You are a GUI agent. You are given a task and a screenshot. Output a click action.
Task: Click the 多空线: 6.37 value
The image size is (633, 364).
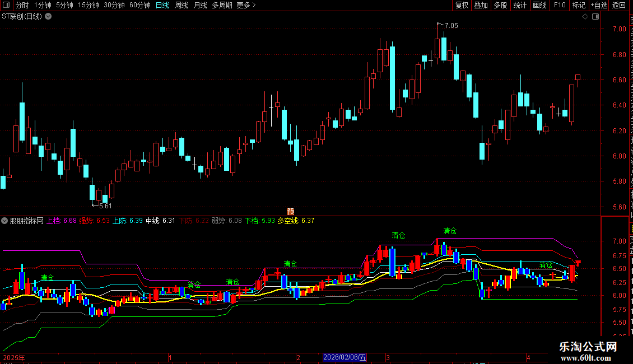(296, 221)
